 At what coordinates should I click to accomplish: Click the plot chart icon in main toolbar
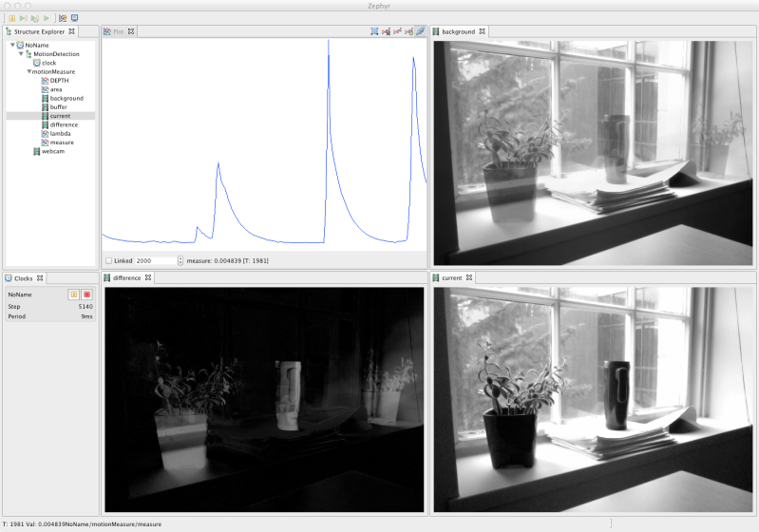[x=63, y=18]
